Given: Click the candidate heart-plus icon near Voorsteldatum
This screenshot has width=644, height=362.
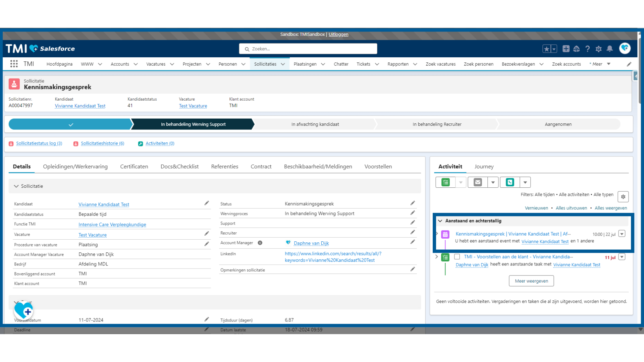Looking at the screenshot, I should coord(23,309).
